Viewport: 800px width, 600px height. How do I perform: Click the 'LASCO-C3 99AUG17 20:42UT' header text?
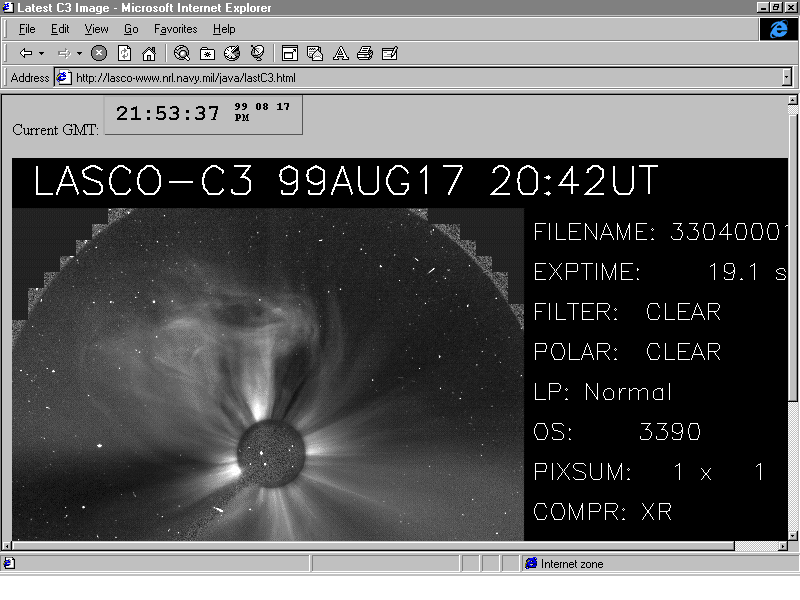pos(346,180)
